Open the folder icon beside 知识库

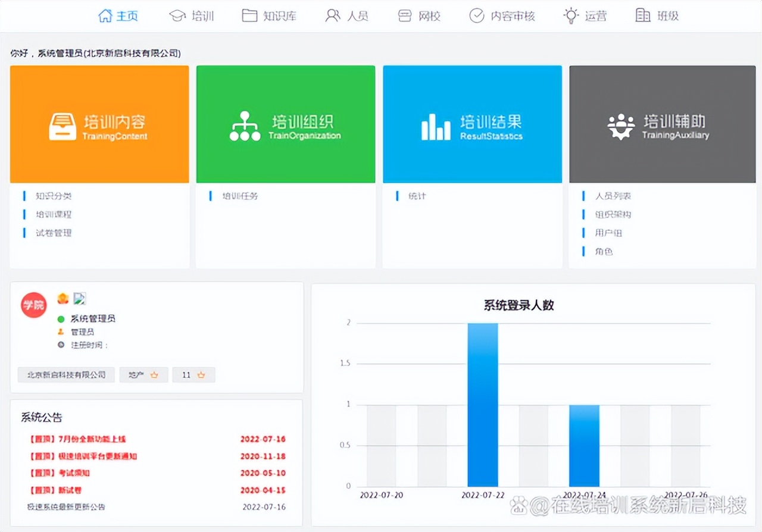(x=251, y=15)
